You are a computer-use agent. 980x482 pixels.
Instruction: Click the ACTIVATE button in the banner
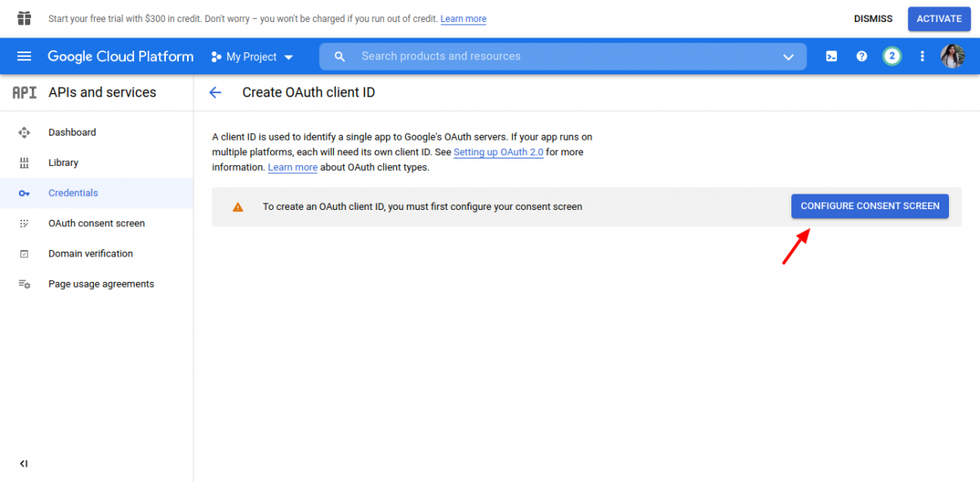938,18
